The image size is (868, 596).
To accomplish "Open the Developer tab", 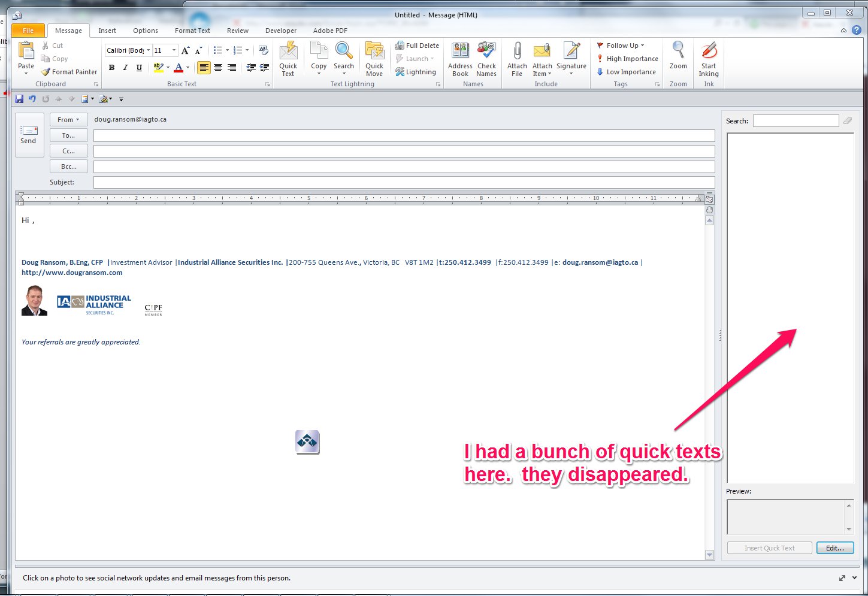I will (x=280, y=31).
